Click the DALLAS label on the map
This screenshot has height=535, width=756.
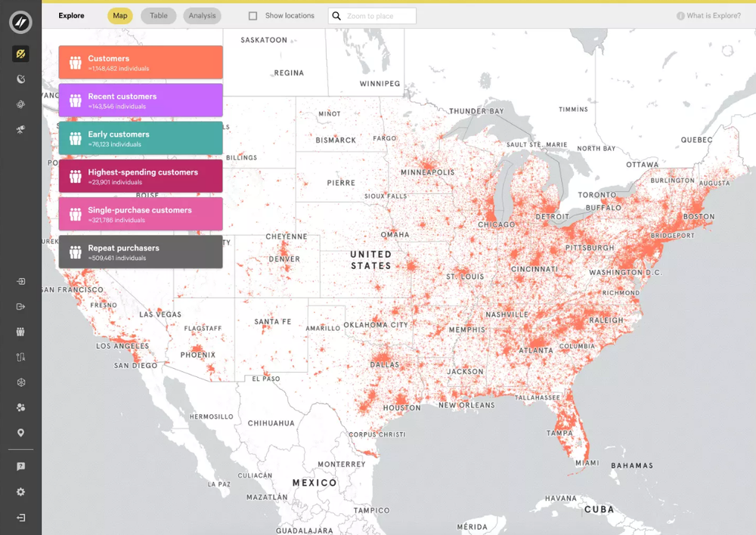[385, 364]
